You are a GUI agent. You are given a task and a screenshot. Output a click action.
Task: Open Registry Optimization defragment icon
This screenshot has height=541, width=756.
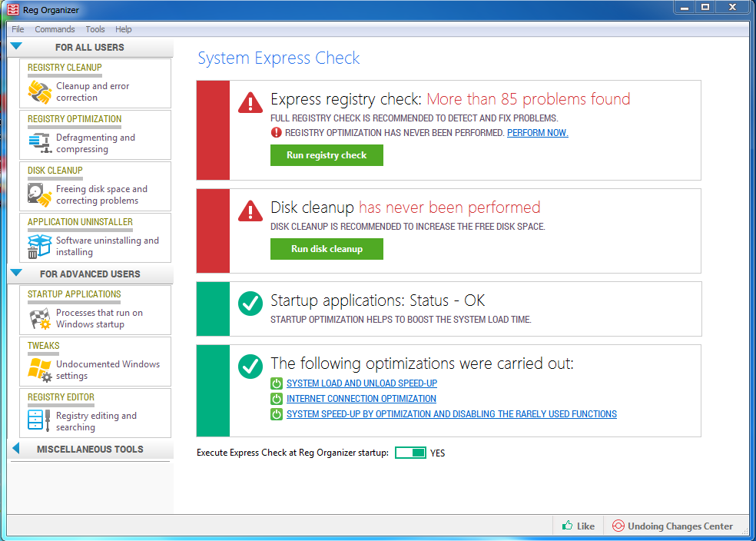point(40,143)
